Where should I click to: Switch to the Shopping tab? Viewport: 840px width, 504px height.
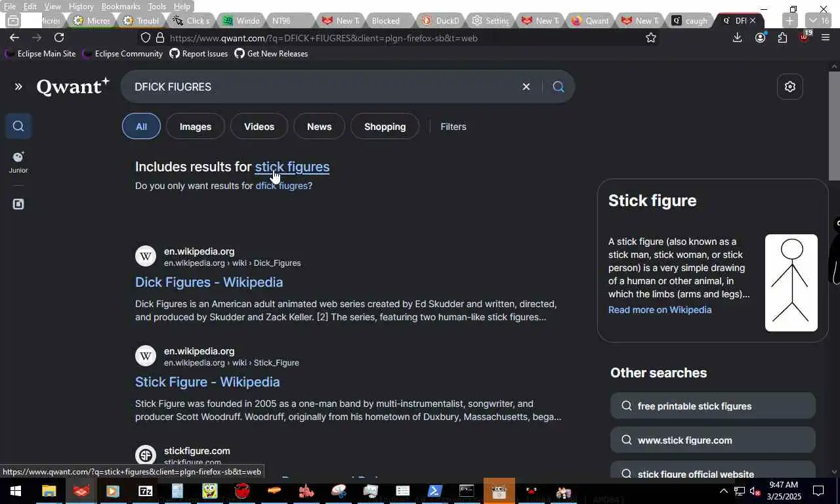[x=385, y=127]
